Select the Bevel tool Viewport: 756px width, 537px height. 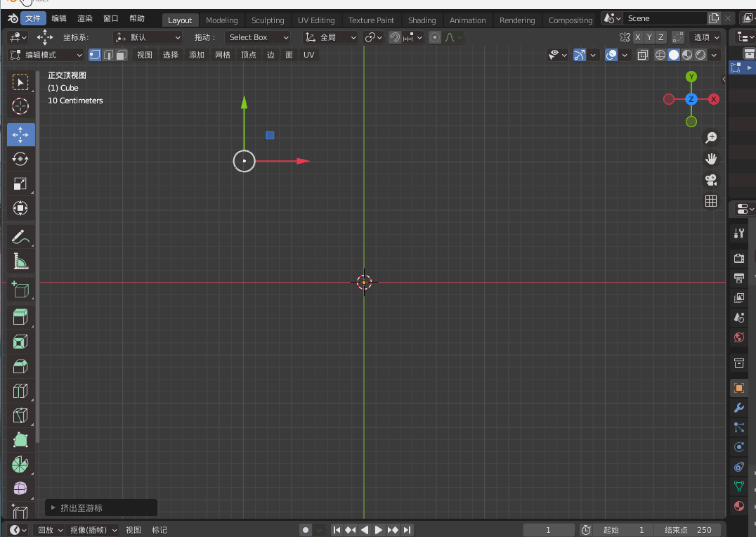point(20,367)
